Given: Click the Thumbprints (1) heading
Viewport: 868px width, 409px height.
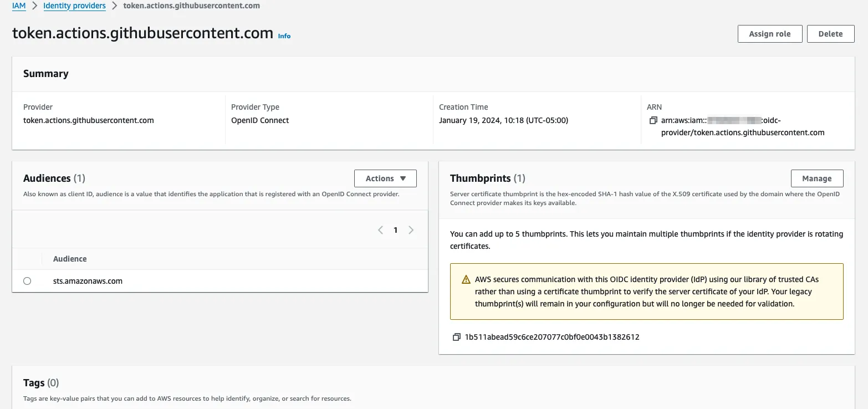Looking at the screenshot, I should 488,178.
